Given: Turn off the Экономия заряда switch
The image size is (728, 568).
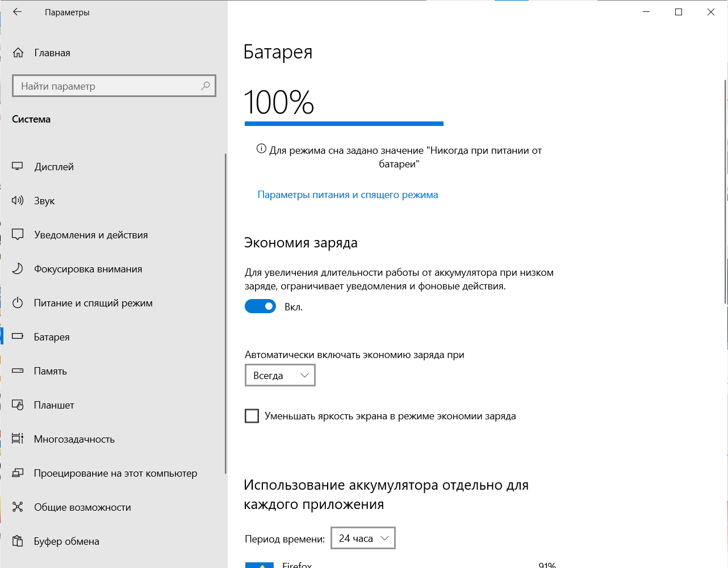Looking at the screenshot, I should [x=260, y=306].
